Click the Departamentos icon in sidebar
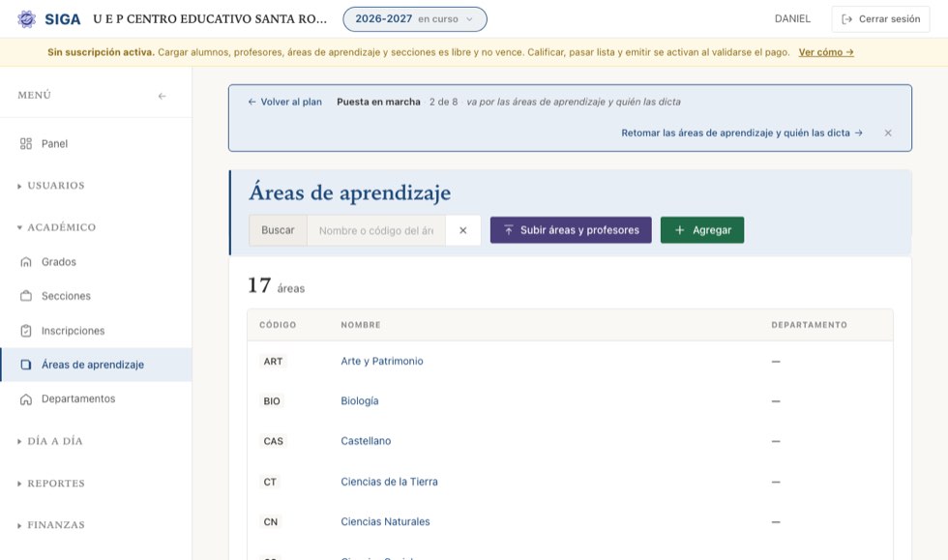This screenshot has width=948, height=560. (26, 399)
